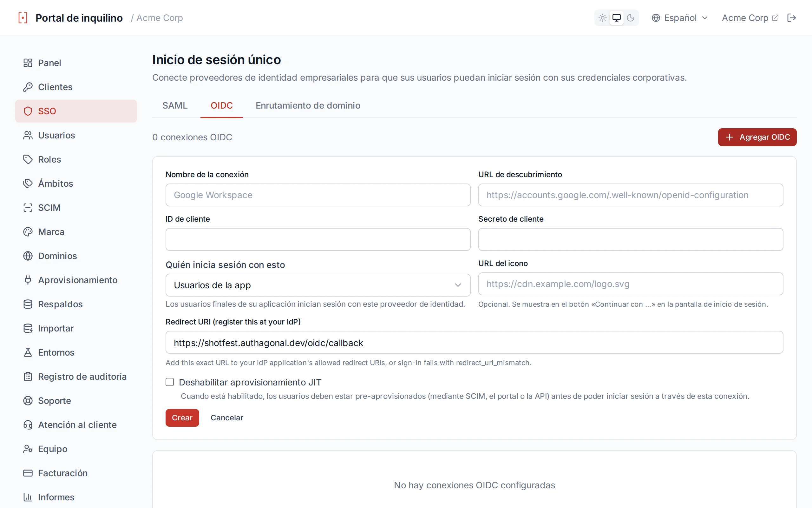Switch to dark theme moon icon
Screen dimensions: 812x508
[631, 18]
